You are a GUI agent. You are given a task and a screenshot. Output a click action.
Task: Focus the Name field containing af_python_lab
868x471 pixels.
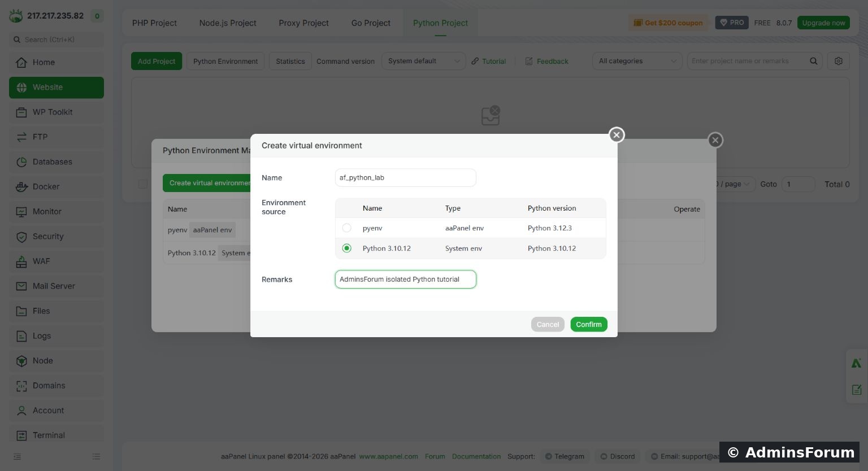406,177
